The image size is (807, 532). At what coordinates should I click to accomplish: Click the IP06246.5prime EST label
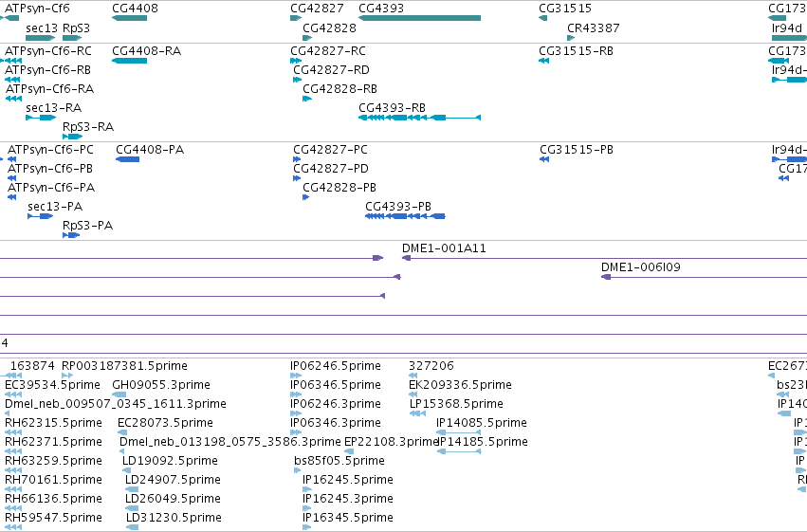[x=336, y=366]
